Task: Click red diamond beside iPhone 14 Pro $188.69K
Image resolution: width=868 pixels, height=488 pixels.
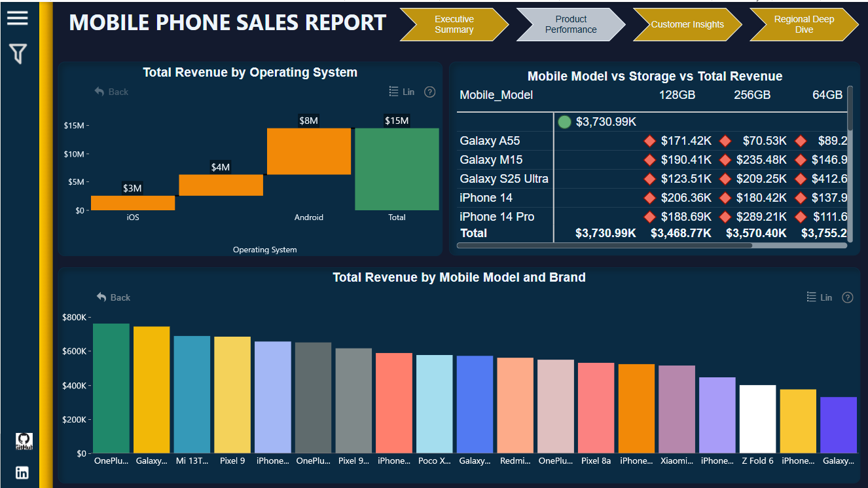Action: 649,217
